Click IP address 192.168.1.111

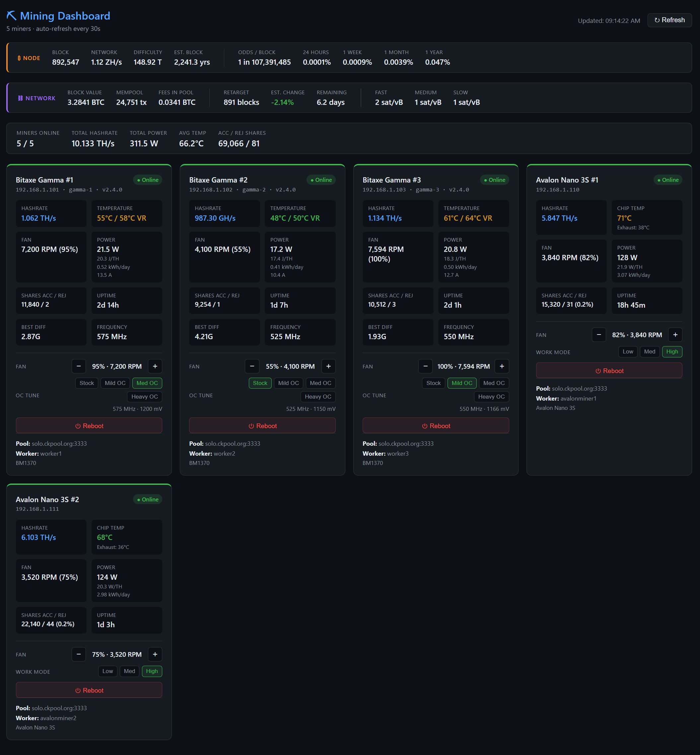37,509
